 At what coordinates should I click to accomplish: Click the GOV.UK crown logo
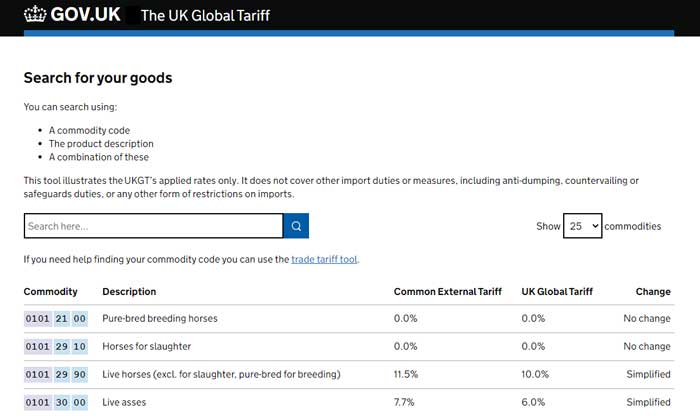coord(35,14)
